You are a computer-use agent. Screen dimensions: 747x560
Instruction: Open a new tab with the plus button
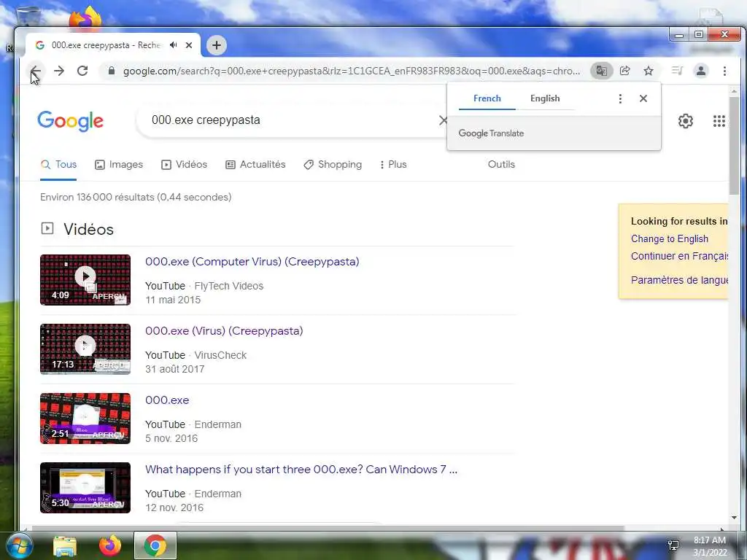coord(216,45)
